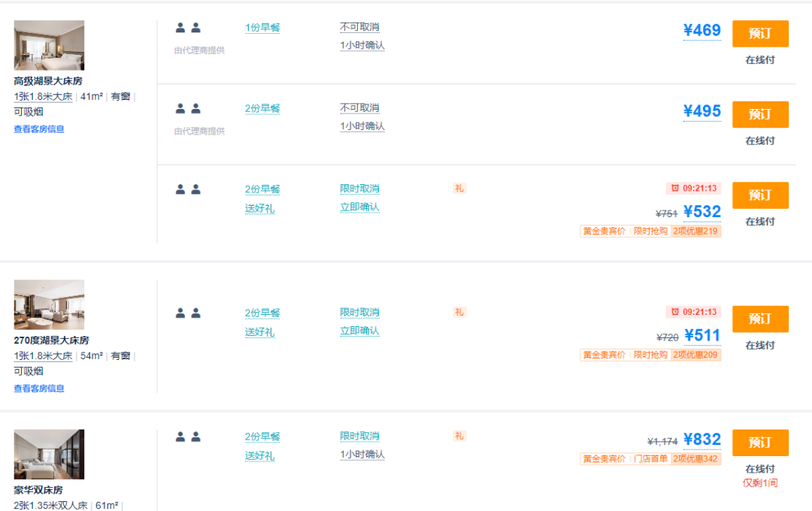Click the two-guest occupancy icon beside ¥469
The image size is (812, 511).
[x=188, y=28]
